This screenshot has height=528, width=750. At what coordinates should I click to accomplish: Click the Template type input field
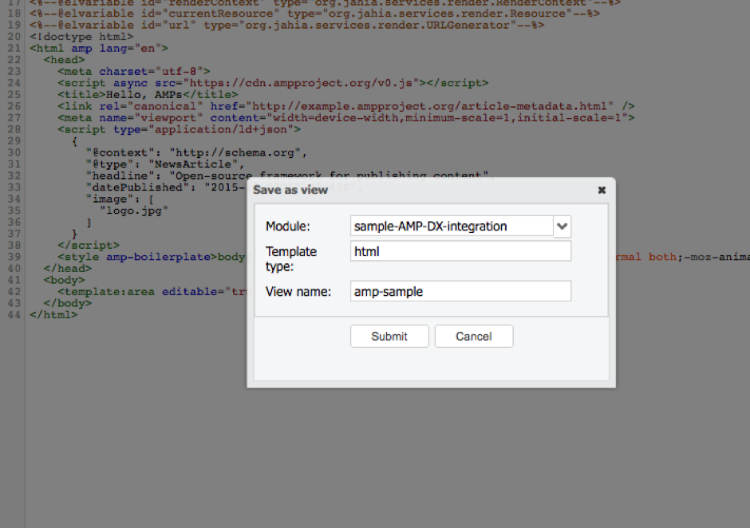click(x=460, y=251)
